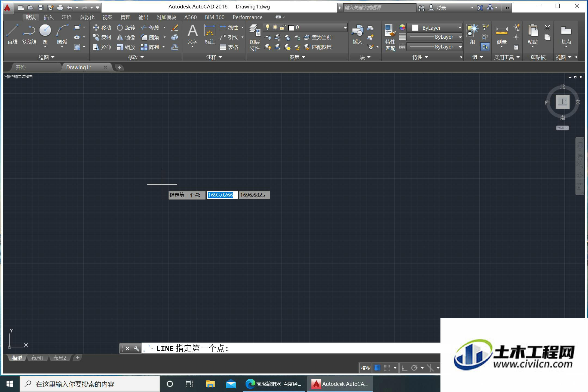This screenshot has width=588, height=392.
Task: Click the LINE command line input
Action: [291, 348]
